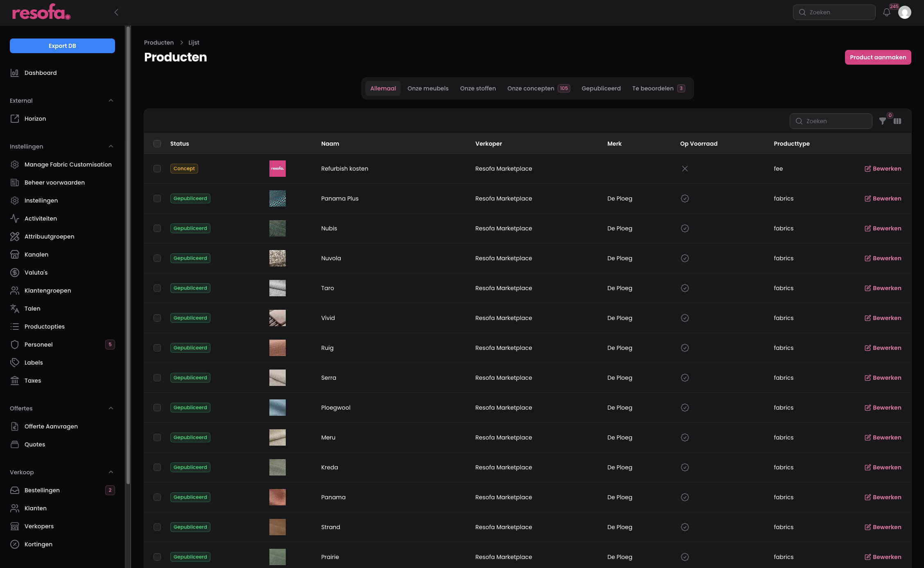Open the Taxes section
This screenshot has width=924, height=568.
point(32,381)
